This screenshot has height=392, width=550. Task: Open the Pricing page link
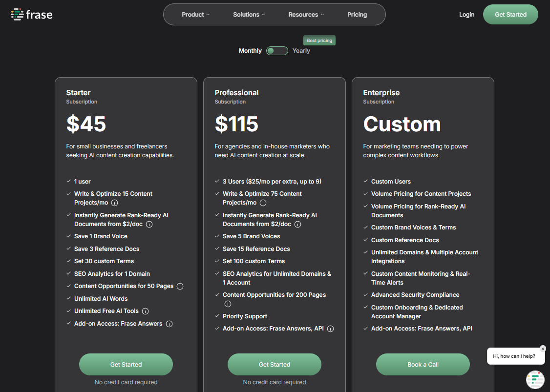tap(357, 14)
